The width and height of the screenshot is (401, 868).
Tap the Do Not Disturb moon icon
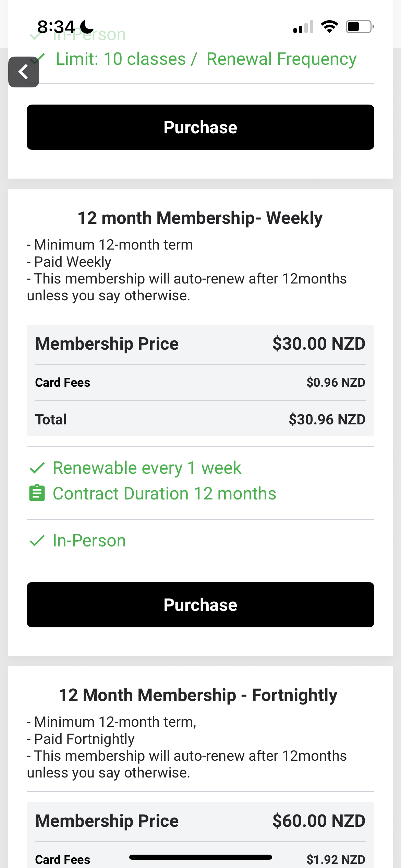(87, 27)
